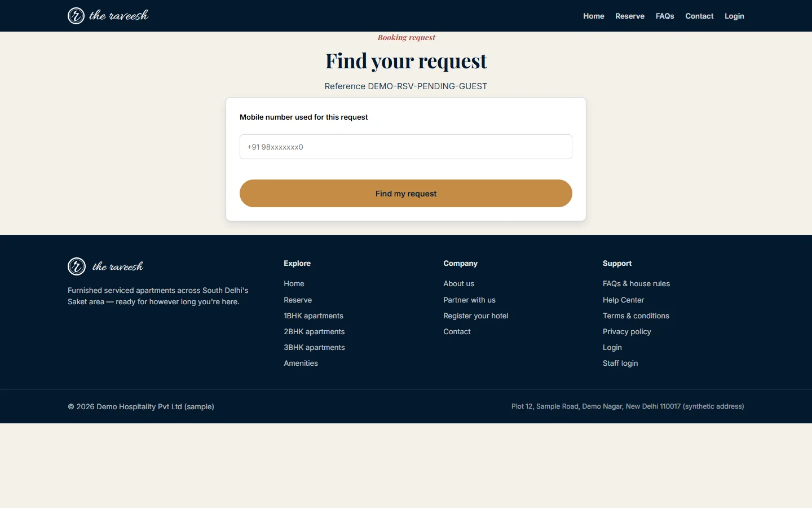
Task: Click Login in the top navigation
Action: [x=734, y=16]
